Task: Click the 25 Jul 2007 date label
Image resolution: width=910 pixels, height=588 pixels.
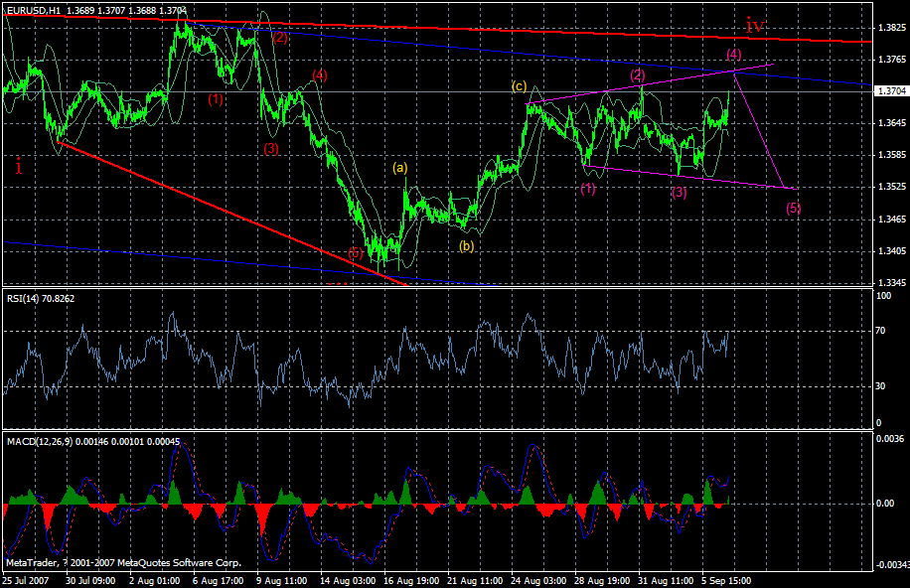Action: pos(26,580)
